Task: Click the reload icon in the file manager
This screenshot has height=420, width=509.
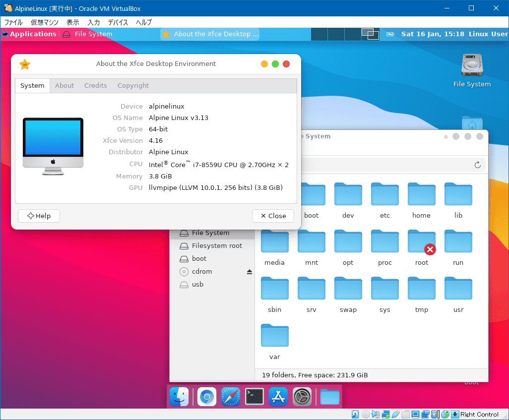Action: [x=478, y=165]
